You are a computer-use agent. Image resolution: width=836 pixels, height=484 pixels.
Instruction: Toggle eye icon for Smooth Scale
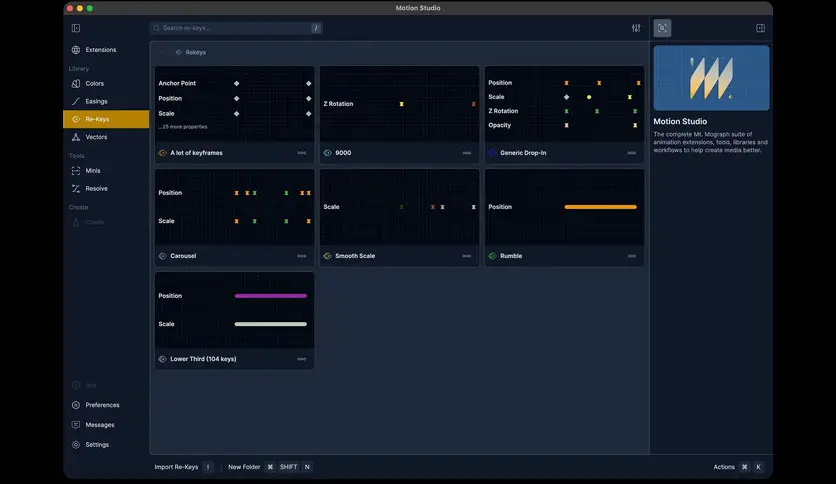point(327,256)
